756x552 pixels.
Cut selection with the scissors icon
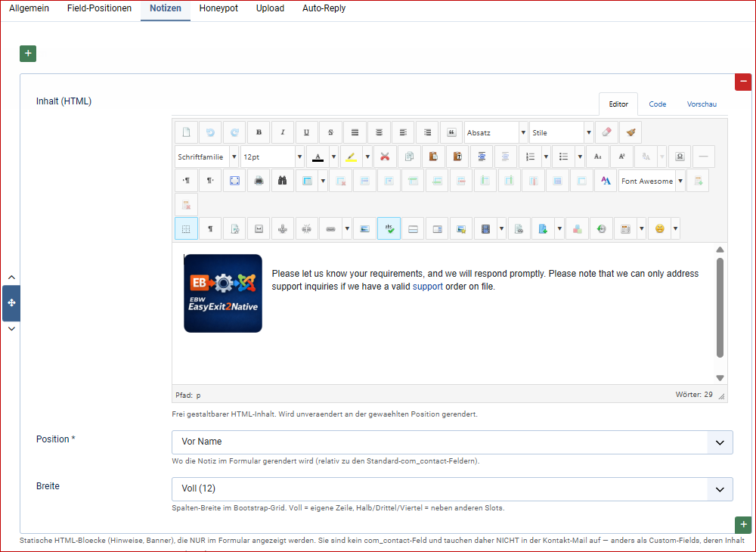coord(385,157)
